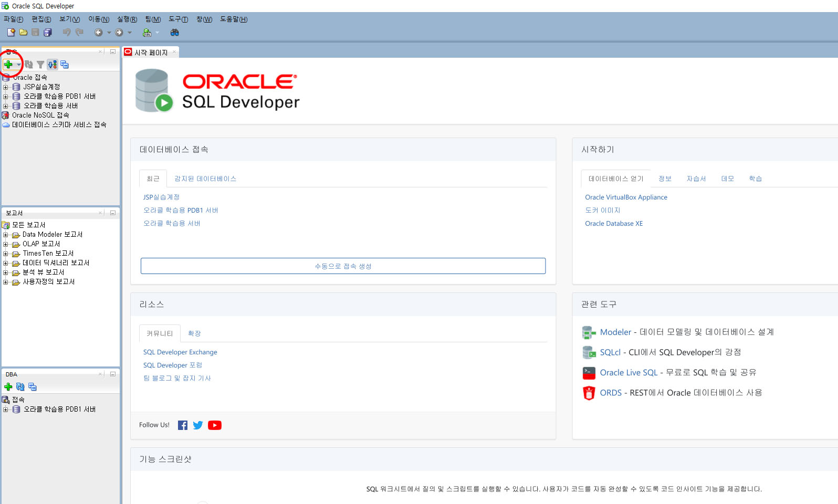Image resolution: width=838 pixels, height=504 pixels.
Task: Expand 오라클 학습용 PDB1 서버 in DBA panel
Action: (6, 409)
